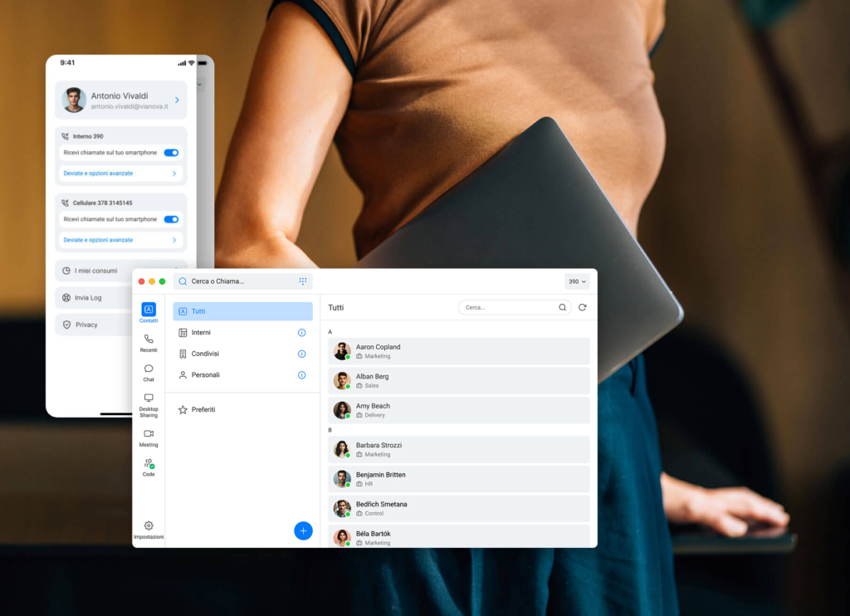Open the Invia Log option

pos(89,297)
